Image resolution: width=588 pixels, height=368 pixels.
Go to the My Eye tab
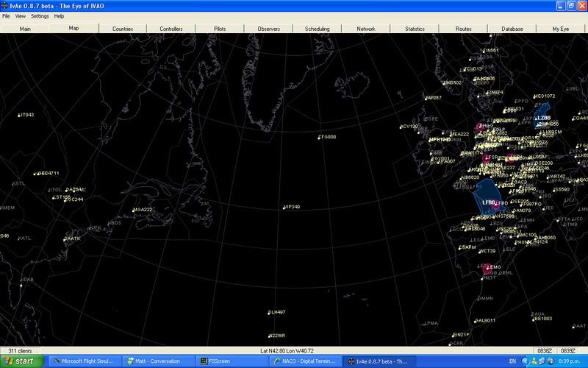coord(561,29)
